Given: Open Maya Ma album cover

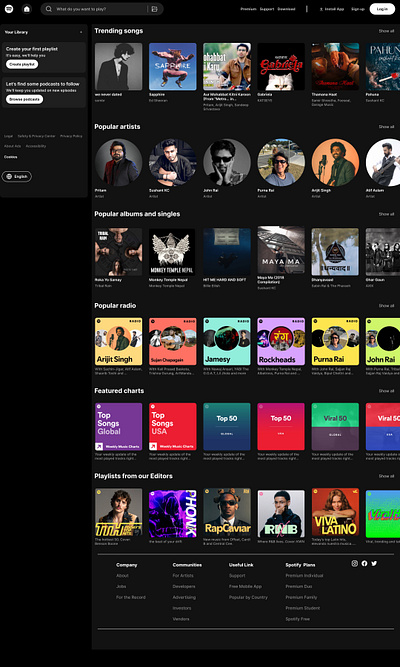Looking at the screenshot, I should (281, 252).
